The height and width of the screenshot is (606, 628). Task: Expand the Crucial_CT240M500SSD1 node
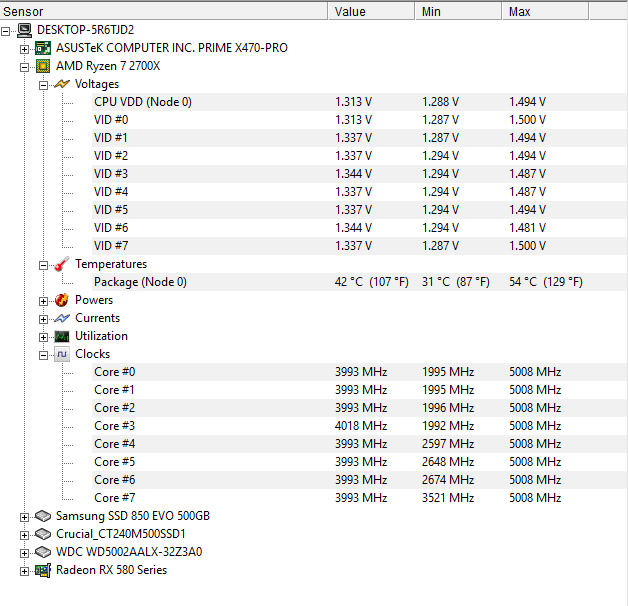24,535
